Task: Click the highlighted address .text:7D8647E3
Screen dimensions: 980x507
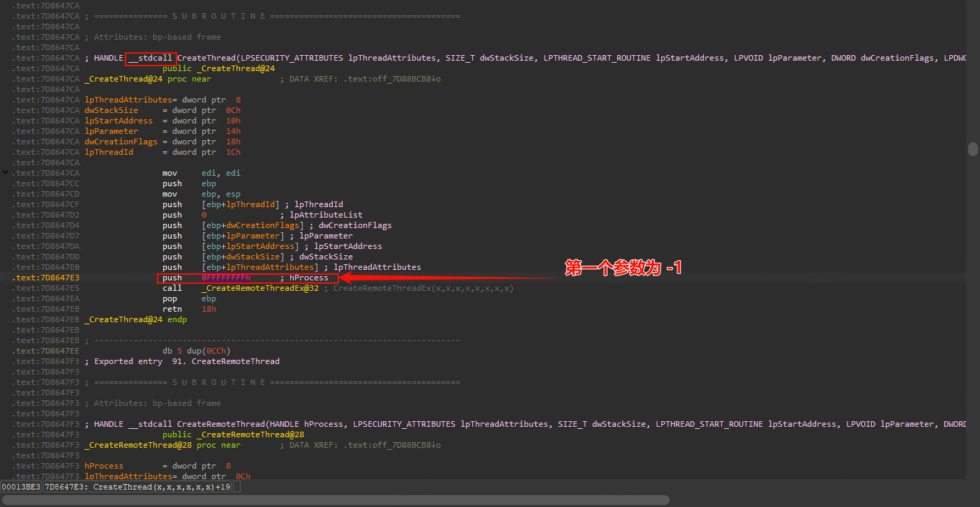Action: [45, 278]
